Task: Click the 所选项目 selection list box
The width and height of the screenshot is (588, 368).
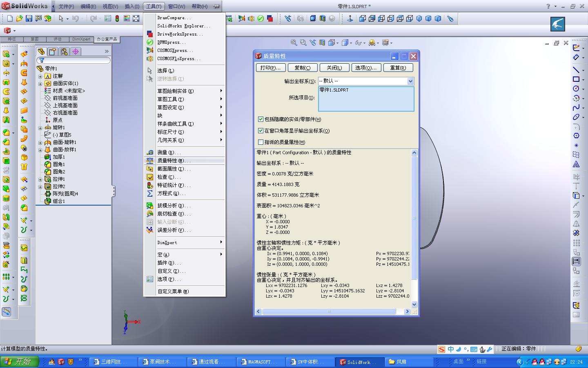Action: (x=366, y=99)
